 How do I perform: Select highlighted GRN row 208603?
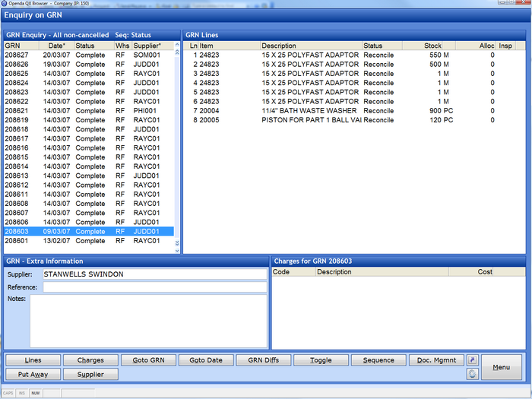[x=89, y=231]
